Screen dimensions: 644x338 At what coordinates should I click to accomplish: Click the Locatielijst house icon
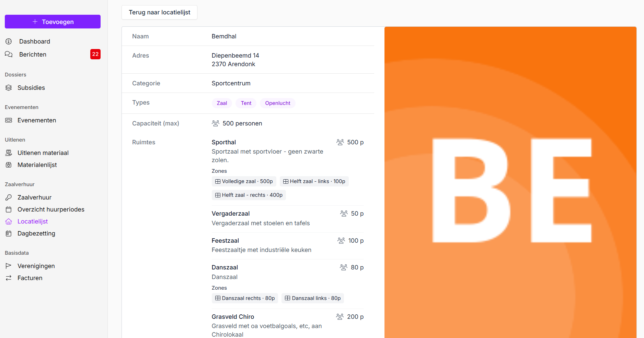(9, 221)
